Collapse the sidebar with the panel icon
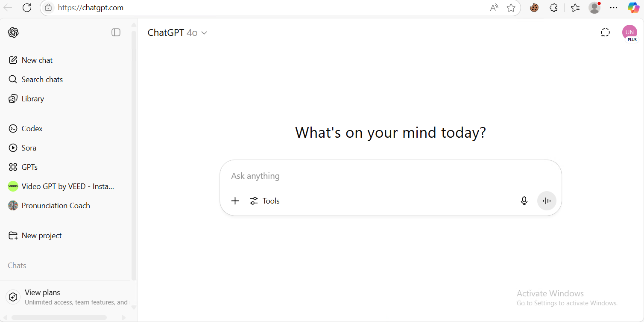Viewport: 644px width, 322px height. tap(116, 32)
